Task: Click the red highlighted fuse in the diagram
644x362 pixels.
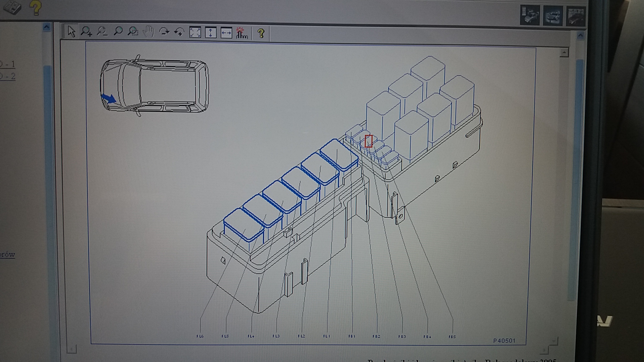Action: [369, 141]
